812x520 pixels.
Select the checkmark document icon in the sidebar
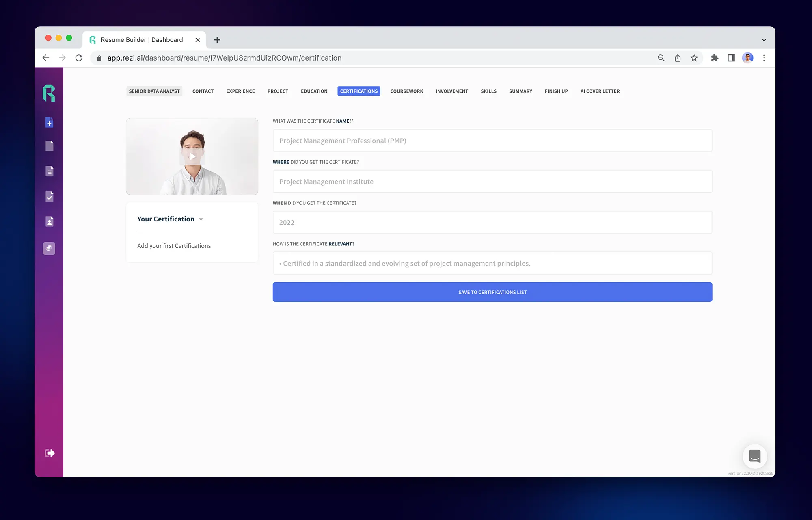49,197
